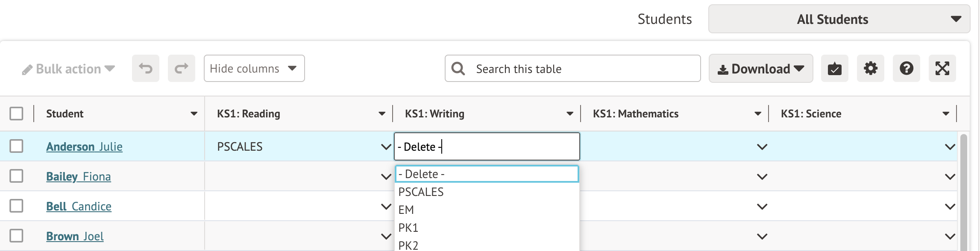Viewport: 980px width, 251px height.
Task: Open the settings gear icon
Action: click(870, 68)
